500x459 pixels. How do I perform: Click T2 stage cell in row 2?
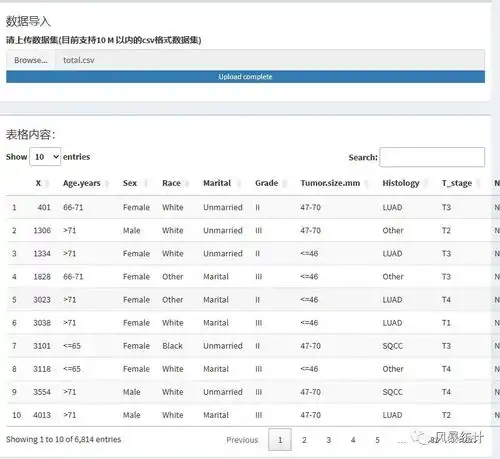coord(446,230)
